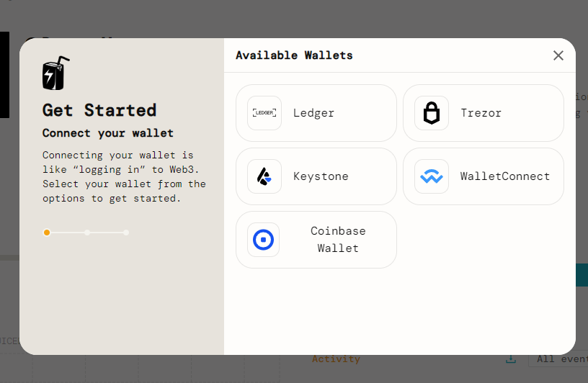Pick the Keystone wallet label

(321, 176)
